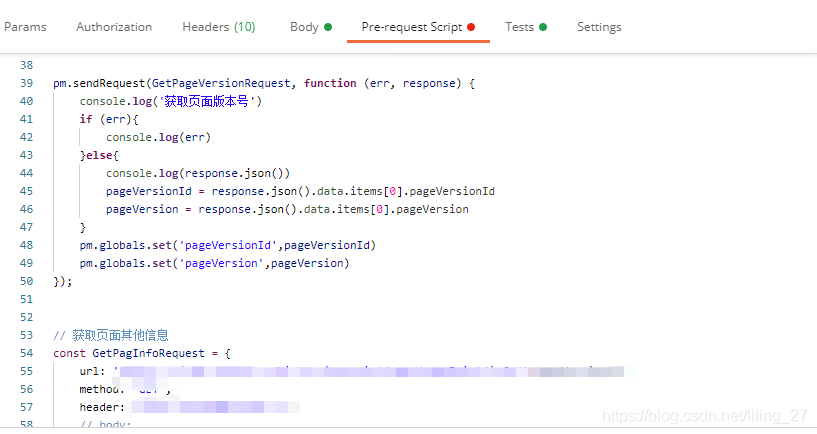Open the Tests tab
The width and height of the screenshot is (817, 434).
click(x=526, y=27)
